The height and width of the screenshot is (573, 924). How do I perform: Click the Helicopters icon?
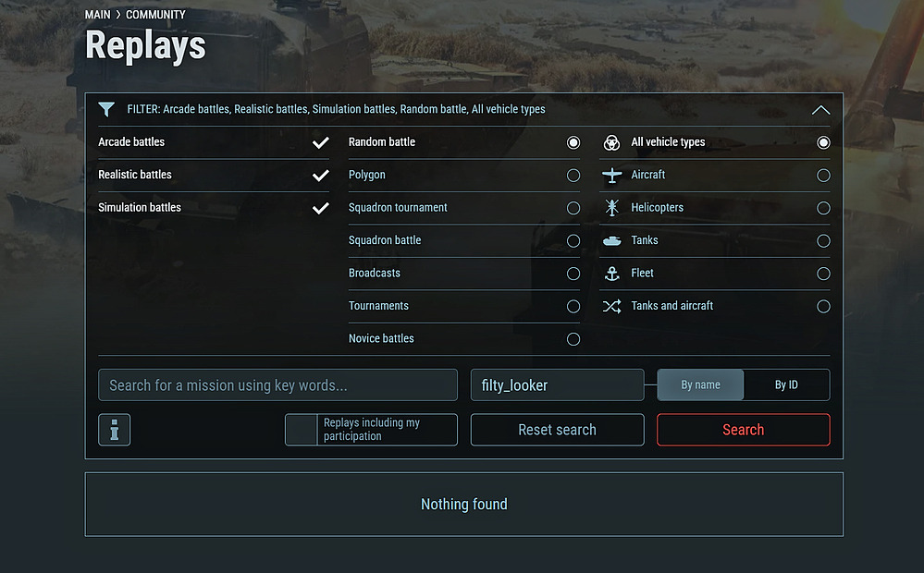611,208
